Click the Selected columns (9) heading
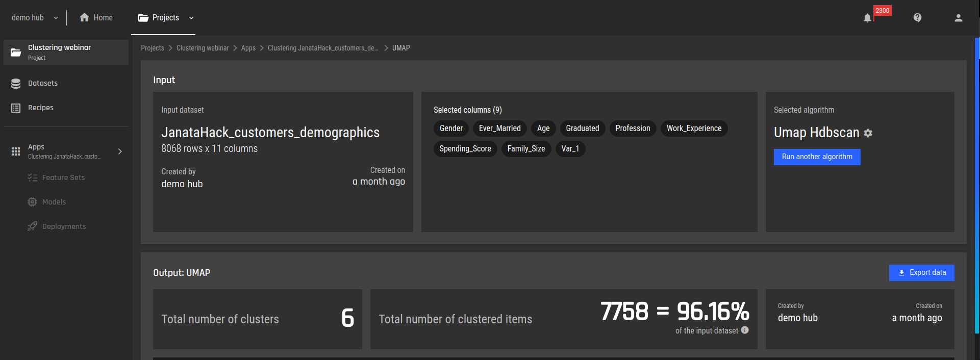Viewport: 980px width, 360px height. 468,110
